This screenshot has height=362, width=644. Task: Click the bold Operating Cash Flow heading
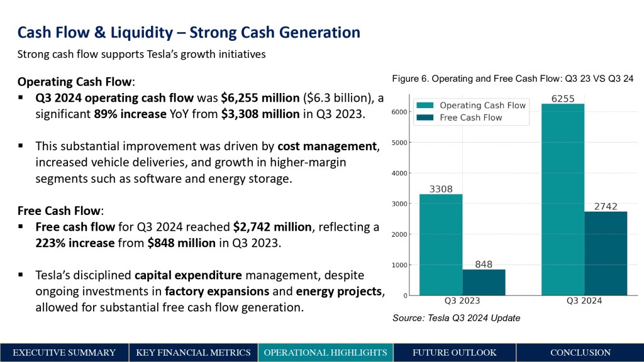pos(76,82)
